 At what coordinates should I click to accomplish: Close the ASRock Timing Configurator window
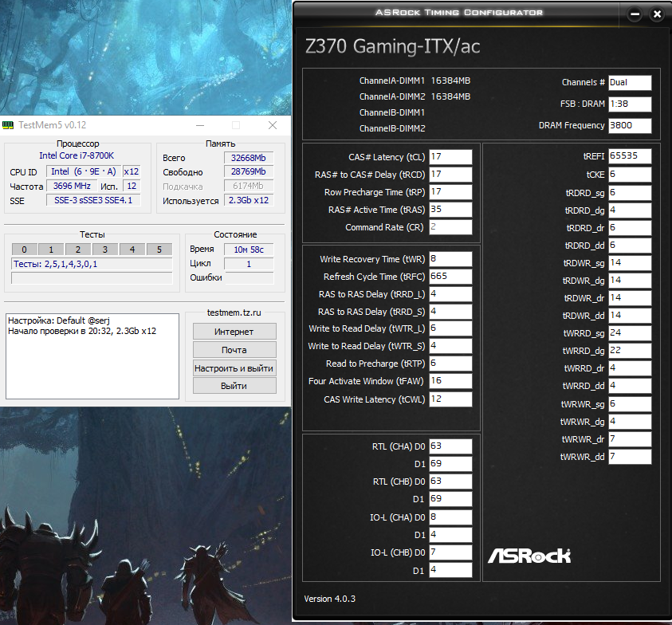click(657, 14)
